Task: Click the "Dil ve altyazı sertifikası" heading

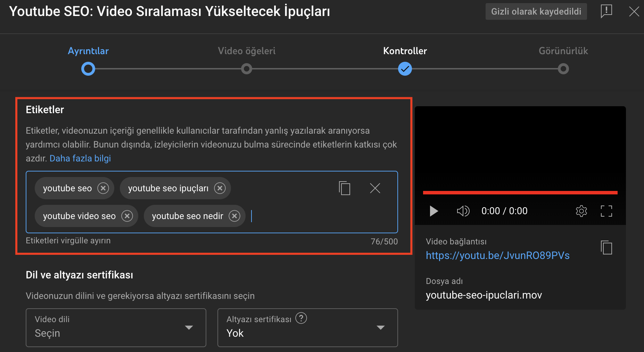Action: click(x=80, y=275)
